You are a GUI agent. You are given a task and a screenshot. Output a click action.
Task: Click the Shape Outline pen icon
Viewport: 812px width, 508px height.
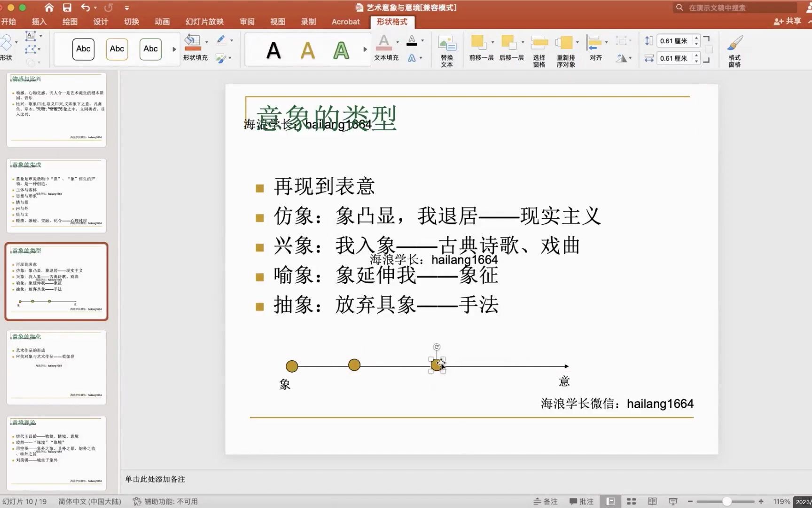(221, 40)
